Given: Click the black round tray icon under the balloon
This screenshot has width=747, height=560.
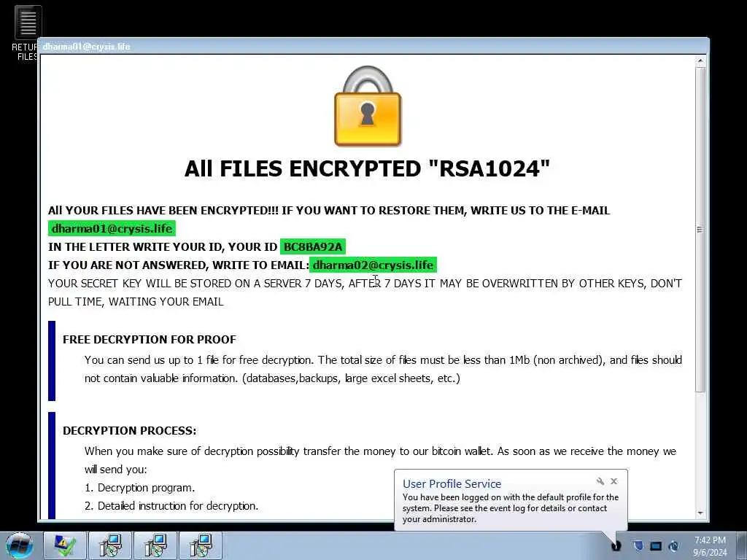Looking at the screenshot, I should 616,545.
